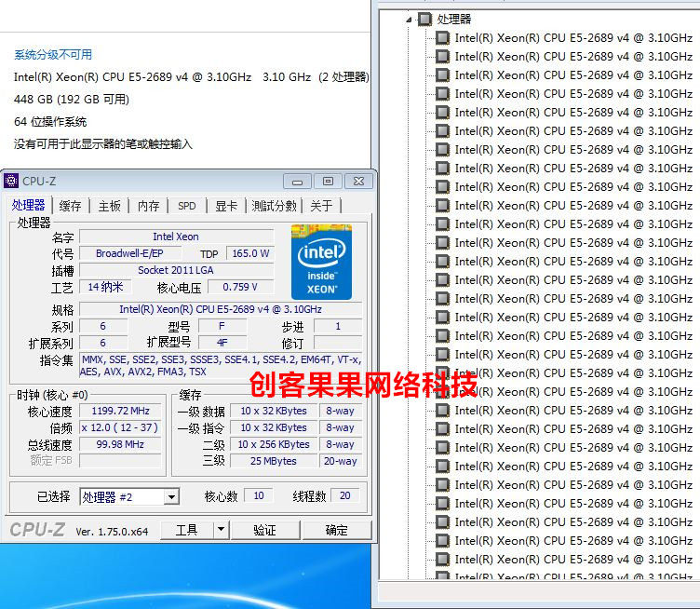Maximize the CPU-Z window
Screen dimensions: 700x609
(x=328, y=182)
